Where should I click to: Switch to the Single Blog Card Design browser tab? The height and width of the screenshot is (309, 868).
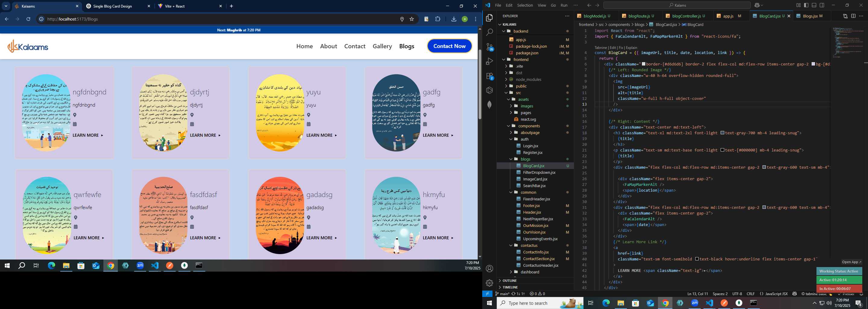tap(118, 6)
